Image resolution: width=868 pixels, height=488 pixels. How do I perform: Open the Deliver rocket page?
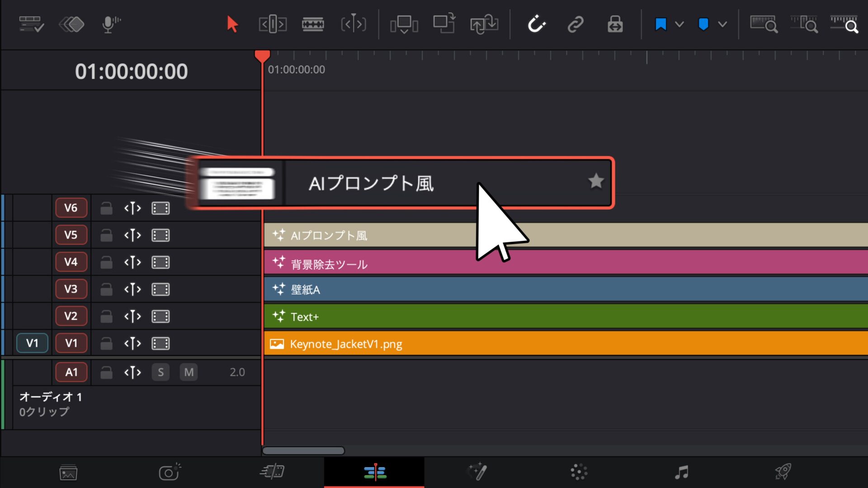(783, 472)
